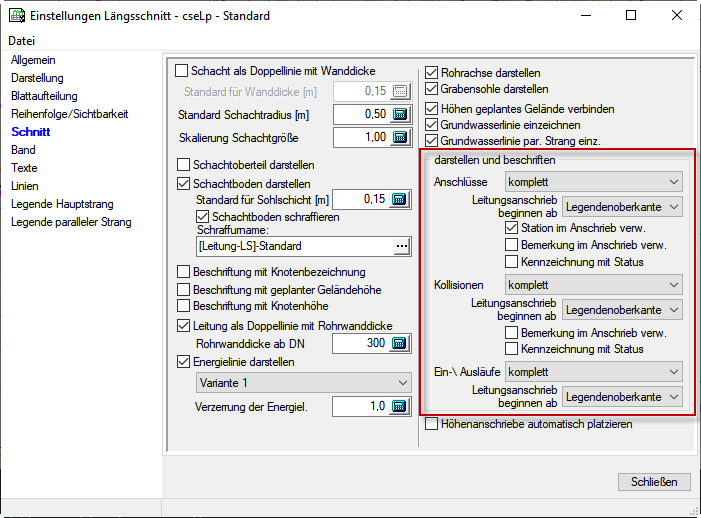Open the Ein-\ Ausläufe dropdown
The image size is (701, 518).
click(594, 371)
